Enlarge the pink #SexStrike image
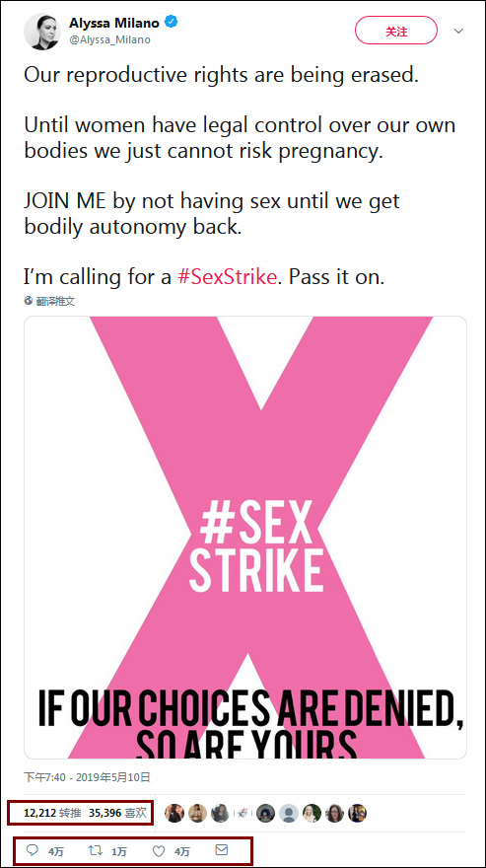The image size is (486, 868). coord(245,537)
